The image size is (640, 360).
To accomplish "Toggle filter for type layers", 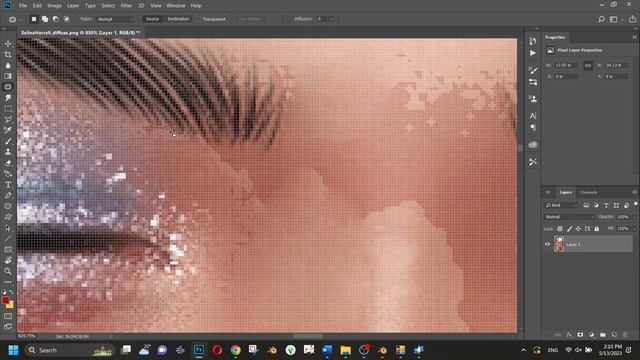I will click(606, 205).
